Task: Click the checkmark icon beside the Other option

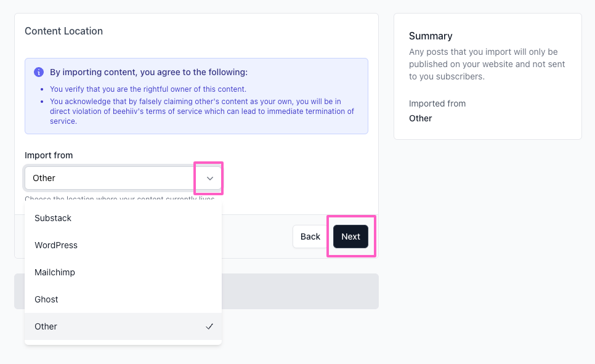Action: tap(209, 326)
